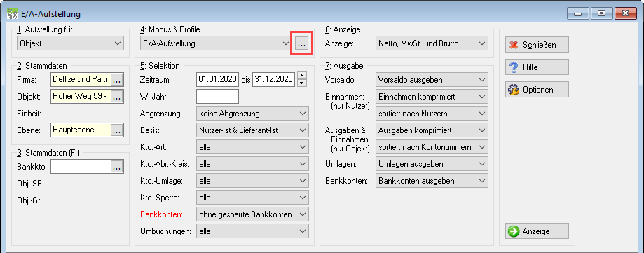Open the Basis 'Nutzer-Ist & Lieferant-Ist' dropdown

(x=252, y=130)
